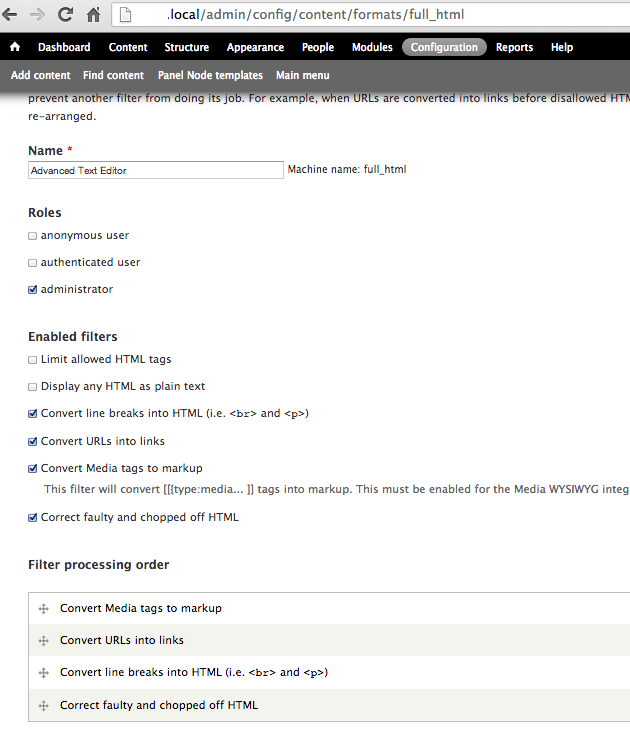Image resolution: width=630 pixels, height=749 pixels.
Task: Uncheck the administrator role checkbox
Action: point(33,290)
